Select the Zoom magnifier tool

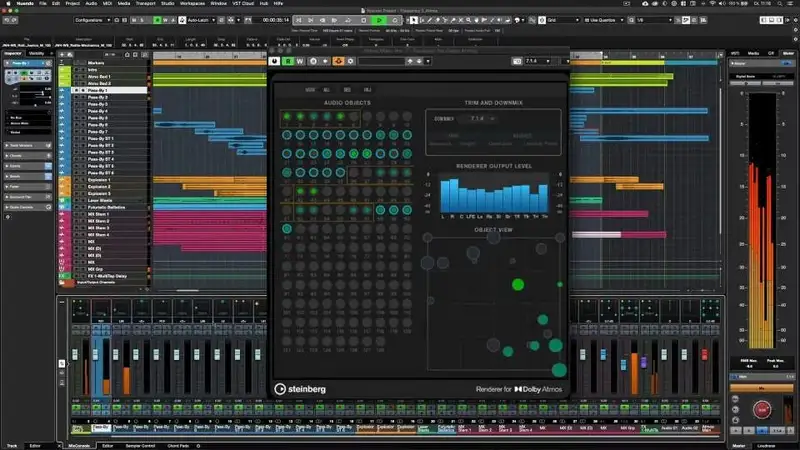pyautogui.click(x=469, y=20)
